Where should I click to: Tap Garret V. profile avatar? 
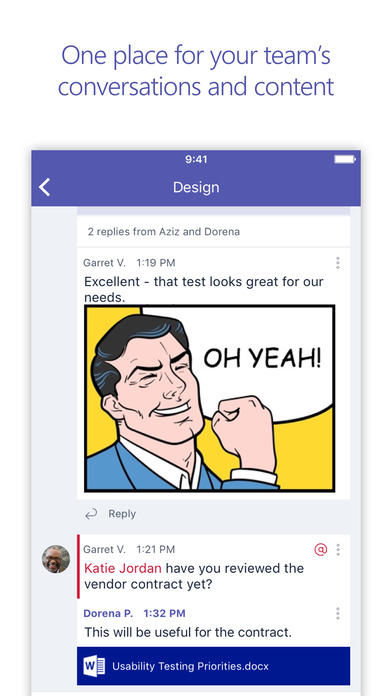56,559
